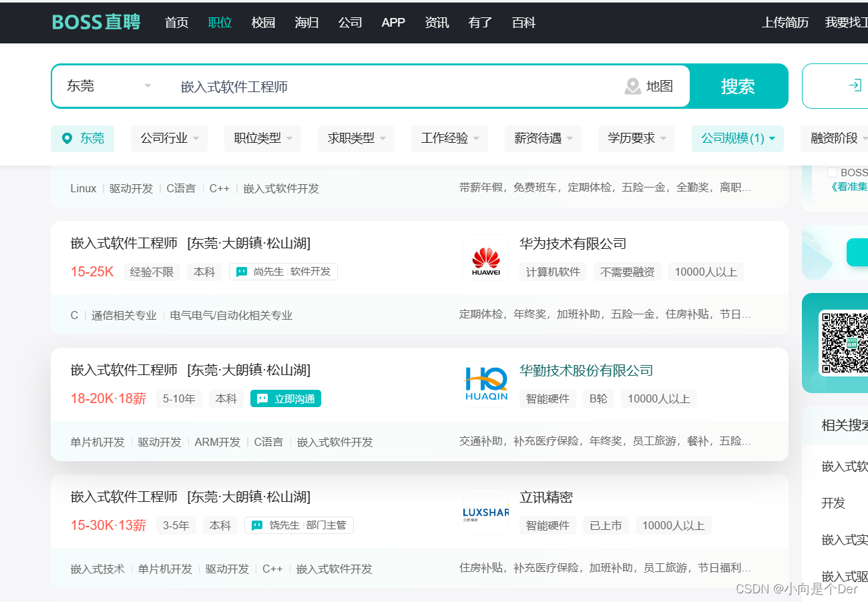Click the B轮 funding tag
The height and width of the screenshot is (602, 868).
click(598, 398)
